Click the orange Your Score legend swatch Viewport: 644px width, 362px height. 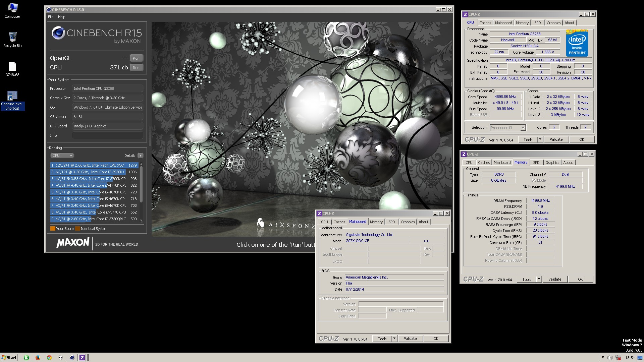[x=53, y=229]
